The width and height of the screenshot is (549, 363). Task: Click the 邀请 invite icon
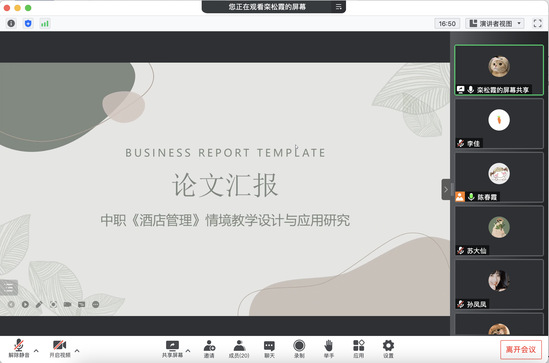[209, 345]
